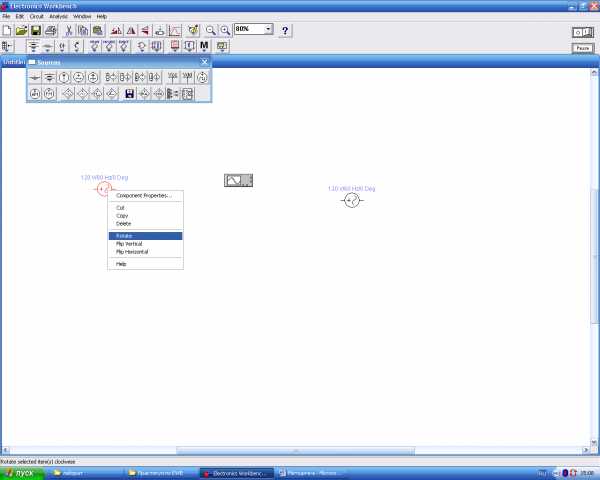Click the New circuit file icon

[7, 30]
